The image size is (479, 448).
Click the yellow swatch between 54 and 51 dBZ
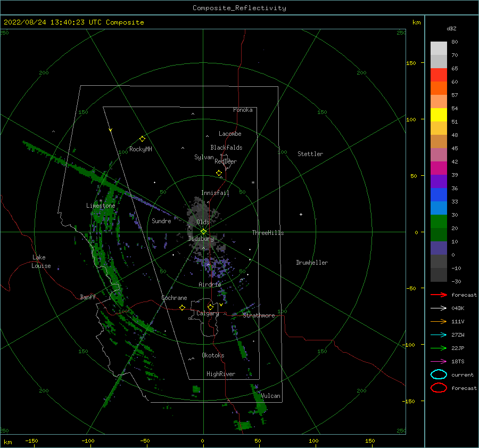[439, 115]
